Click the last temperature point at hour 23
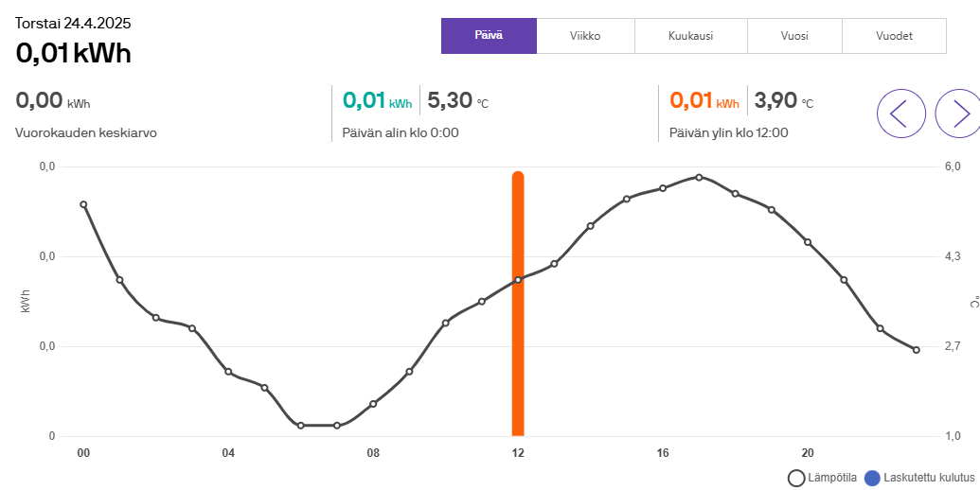 (917, 350)
